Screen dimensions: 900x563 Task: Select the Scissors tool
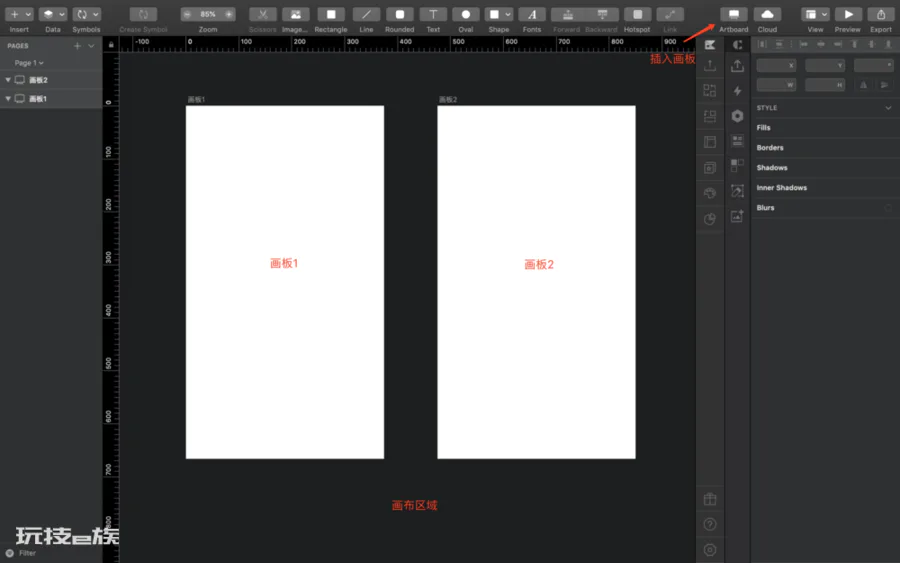[262, 14]
